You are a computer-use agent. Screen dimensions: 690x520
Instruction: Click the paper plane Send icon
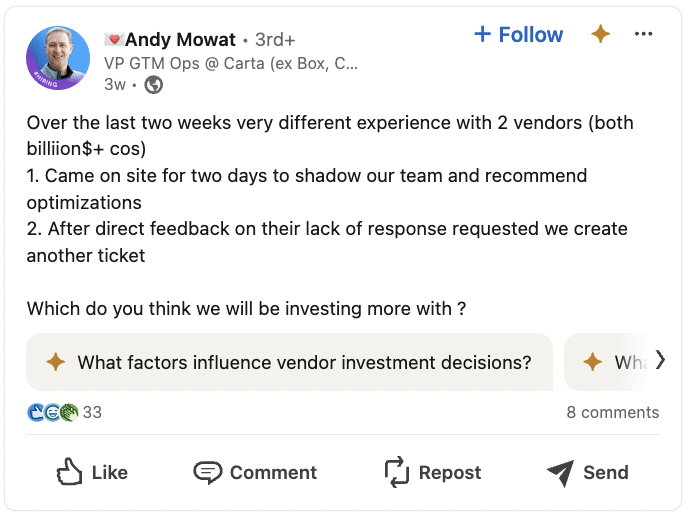[x=561, y=473]
